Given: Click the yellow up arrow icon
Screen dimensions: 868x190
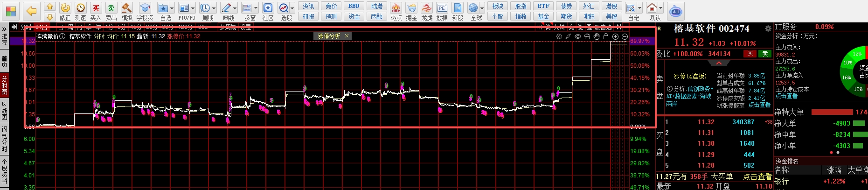Looking at the screenshot, I should 50,7.
